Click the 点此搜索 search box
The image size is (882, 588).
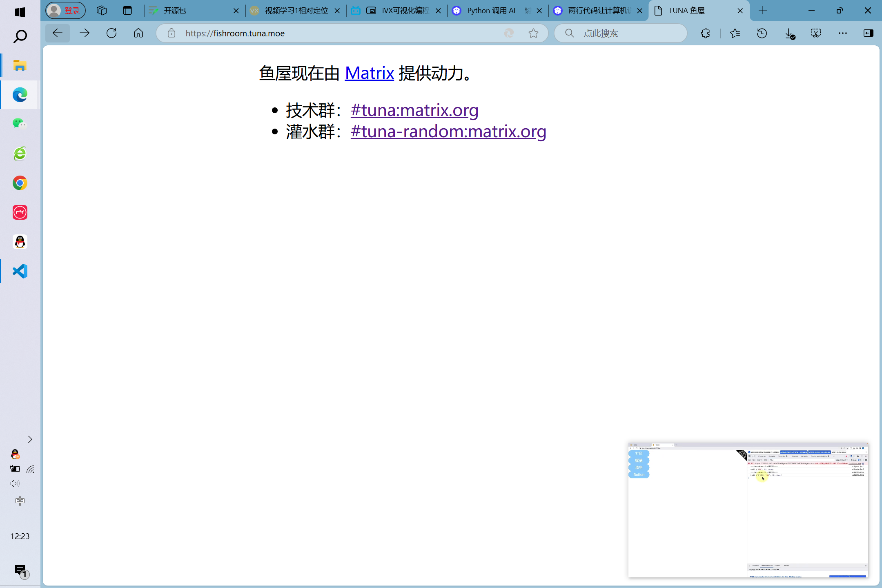(x=621, y=33)
